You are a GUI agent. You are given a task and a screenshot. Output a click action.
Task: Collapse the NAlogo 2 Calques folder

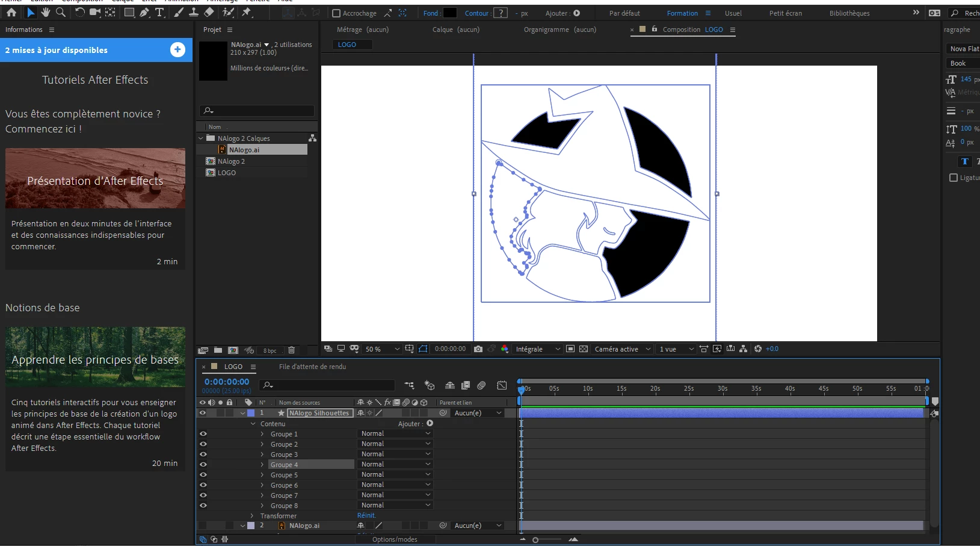(x=201, y=138)
